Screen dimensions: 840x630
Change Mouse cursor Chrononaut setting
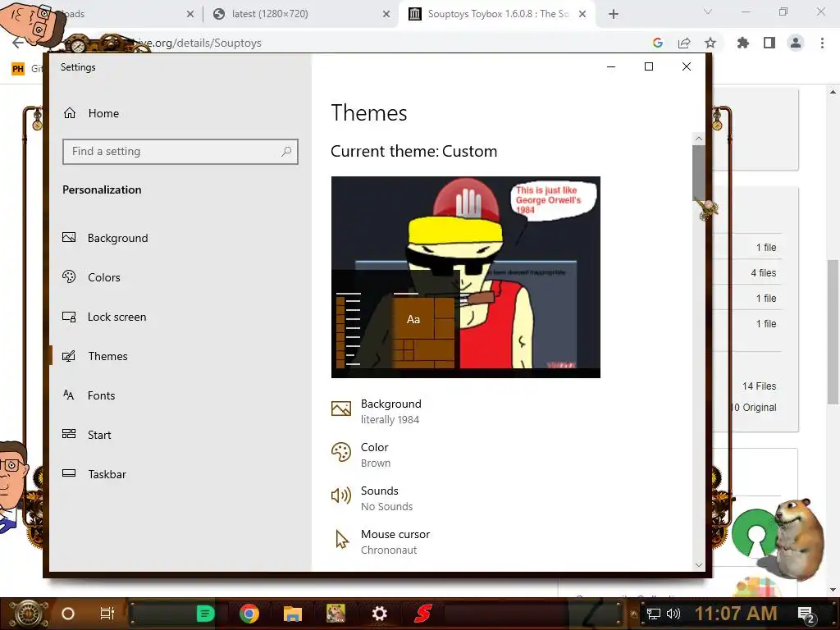pyautogui.click(x=381, y=541)
